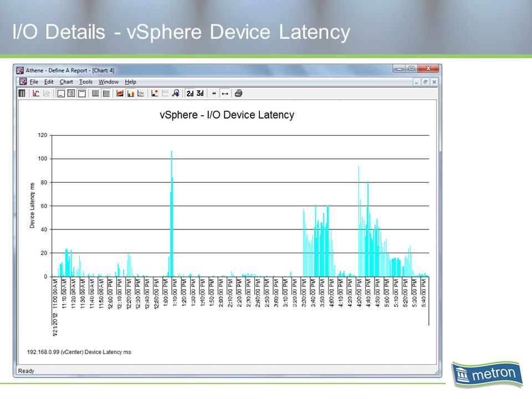This screenshot has height=399, width=532.
Task: Switch to the line chart type icon
Action: coord(141,93)
